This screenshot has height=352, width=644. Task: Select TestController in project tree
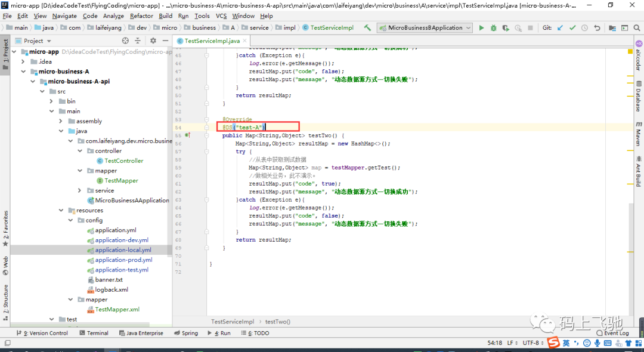coord(123,160)
